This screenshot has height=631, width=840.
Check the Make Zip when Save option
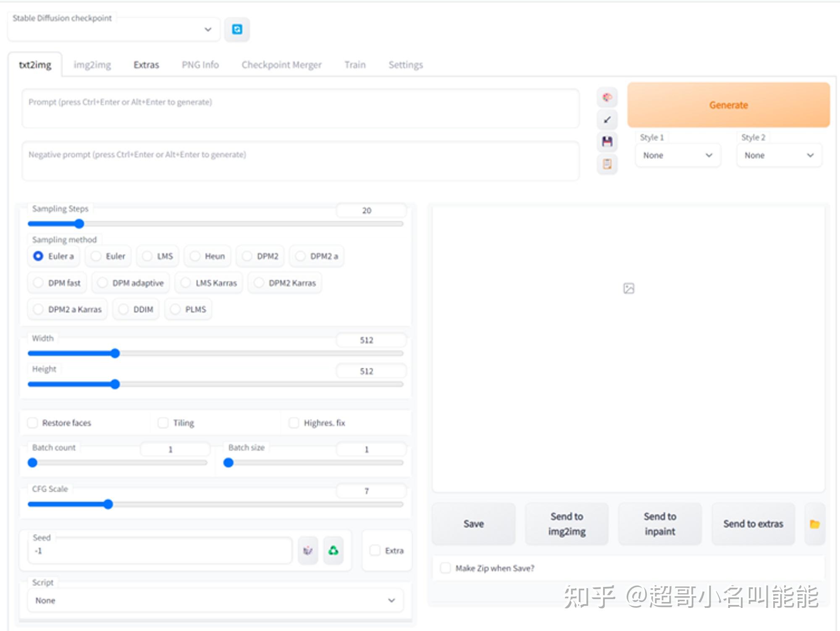coord(445,568)
